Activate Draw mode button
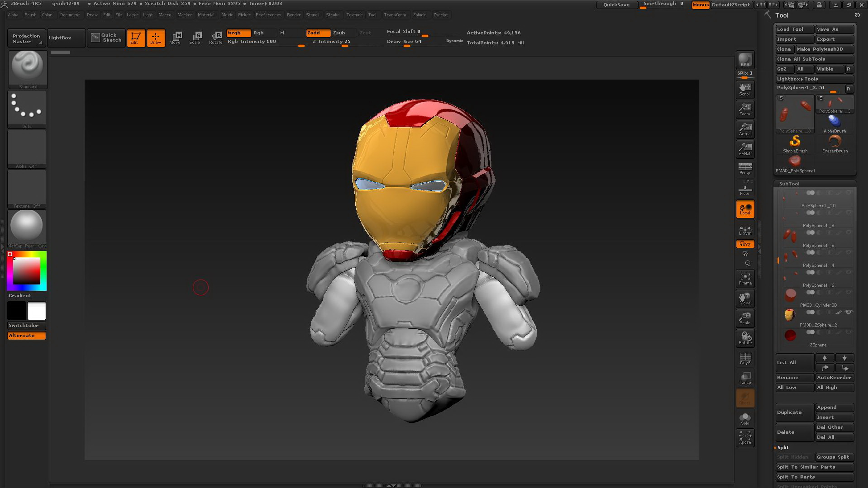The width and height of the screenshot is (868, 488). click(156, 38)
